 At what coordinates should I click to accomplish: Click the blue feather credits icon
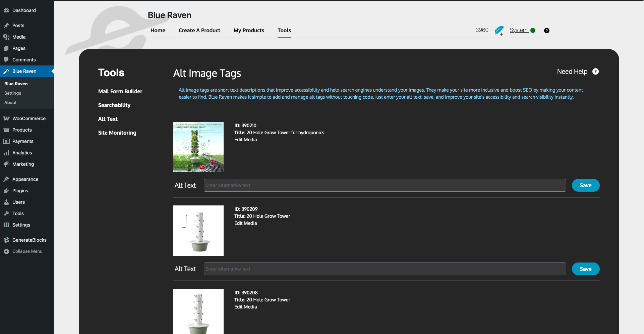499,31
